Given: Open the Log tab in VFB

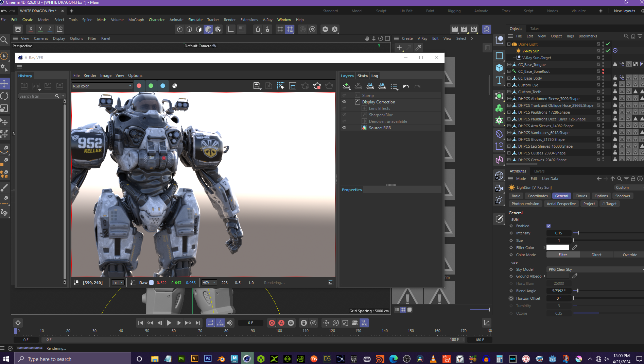Looking at the screenshot, I should pyautogui.click(x=375, y=76).
